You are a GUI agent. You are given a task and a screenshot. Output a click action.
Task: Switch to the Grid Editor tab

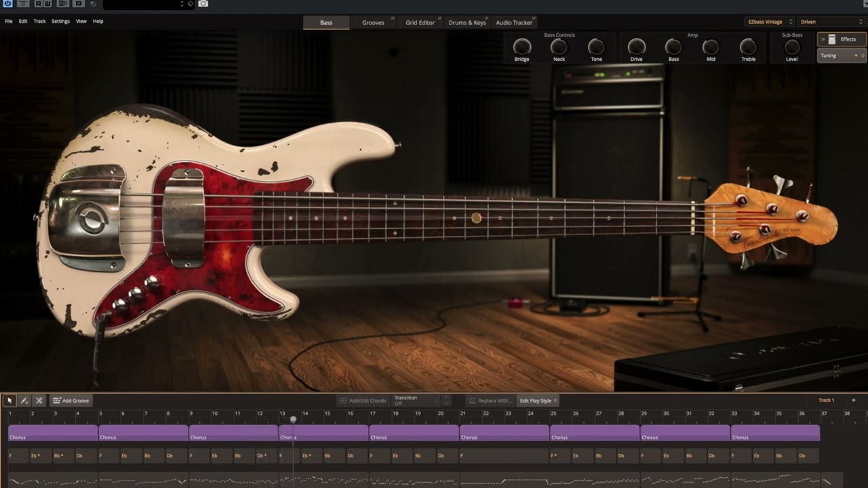(x=420, y=22)
